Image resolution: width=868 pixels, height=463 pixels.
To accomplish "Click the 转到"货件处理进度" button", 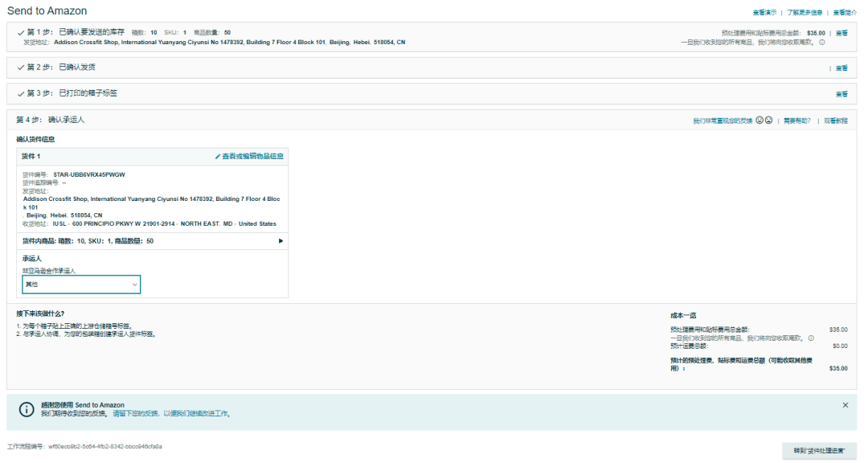I will [x=819, y=450].
